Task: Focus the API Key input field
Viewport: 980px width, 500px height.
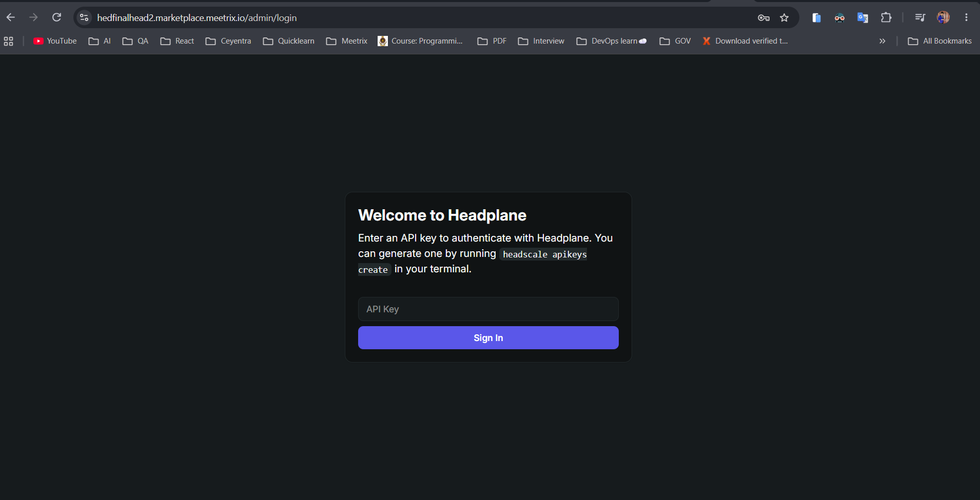Action: [488, 309]
